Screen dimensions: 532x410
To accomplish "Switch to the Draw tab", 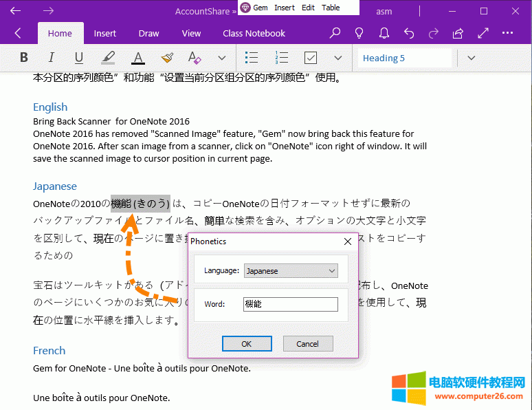I will click(148, 33).
